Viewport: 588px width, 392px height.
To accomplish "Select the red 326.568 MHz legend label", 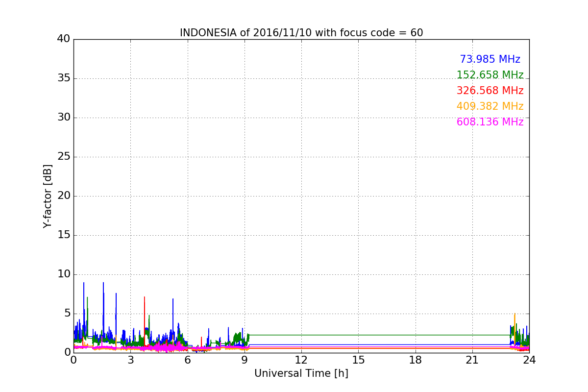I will 490,91.
